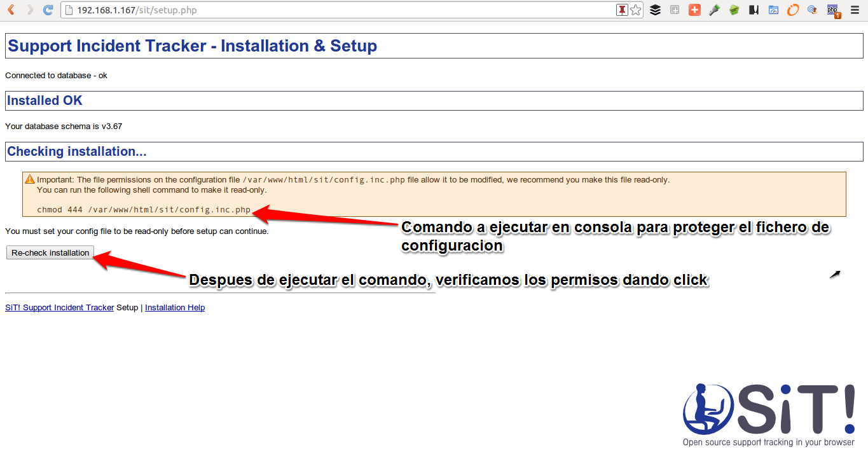
Task: Open the PHP extension showing badge 1
Action: tap(832, 10)
